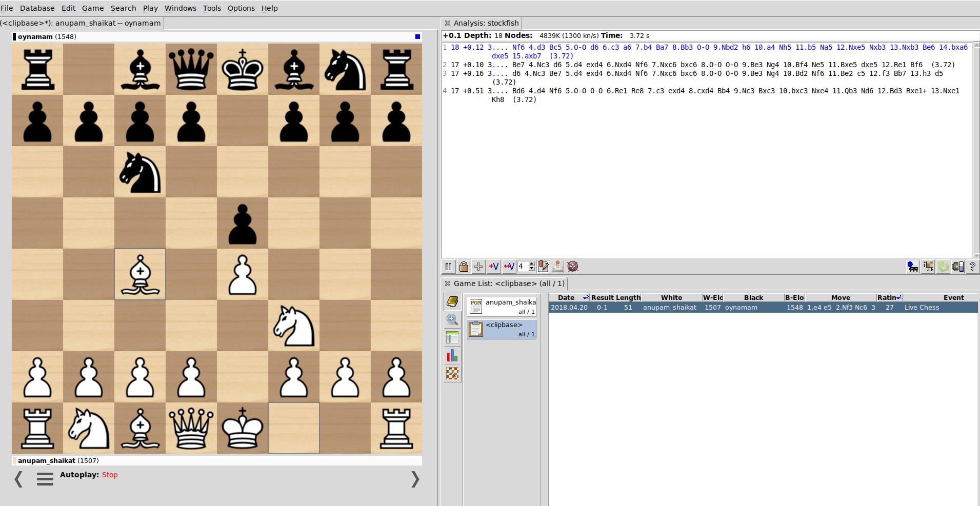Toggle the game list layout icon
The width and height of the screenshot is (980, 506).
(452, 337)
